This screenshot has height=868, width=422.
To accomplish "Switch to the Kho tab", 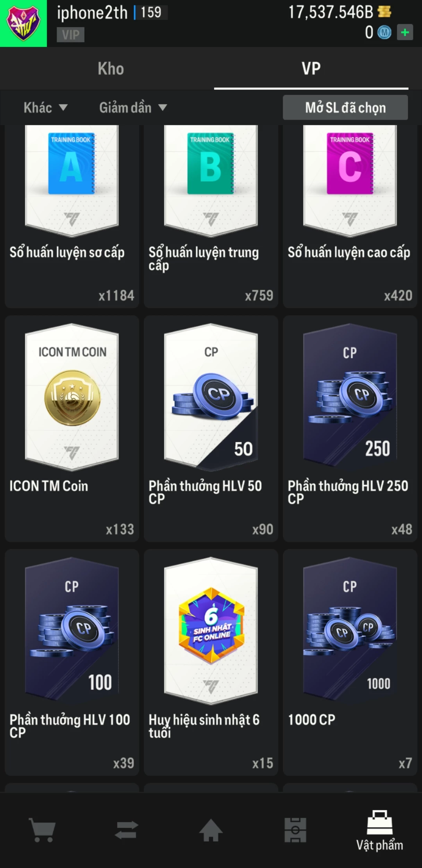I will tap(111, 68).
